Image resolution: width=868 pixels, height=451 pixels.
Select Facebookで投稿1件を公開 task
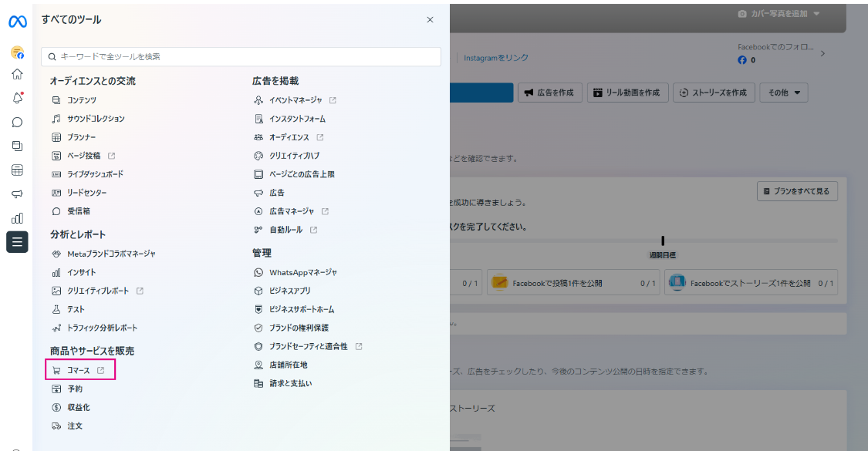573,283
